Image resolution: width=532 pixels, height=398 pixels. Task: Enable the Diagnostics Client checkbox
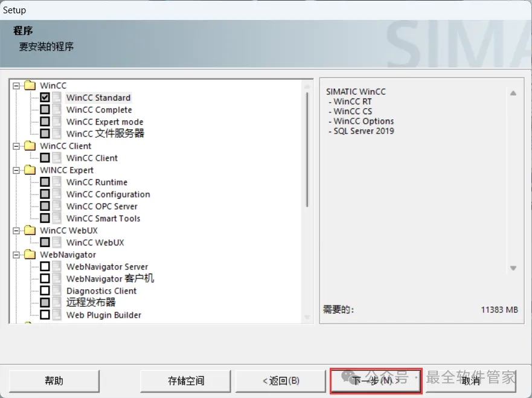pyautogui.click(x=45, y=290)
